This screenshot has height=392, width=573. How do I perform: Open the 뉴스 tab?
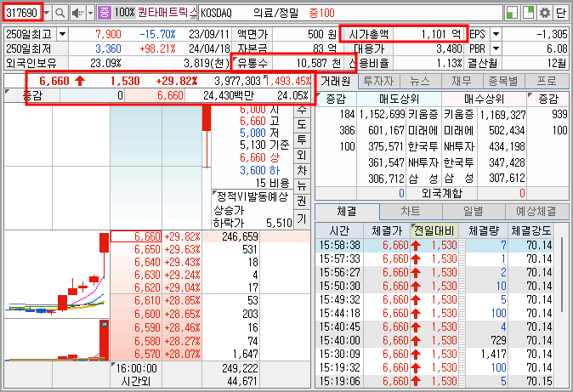pyautogui.click(x=420, y=81)
